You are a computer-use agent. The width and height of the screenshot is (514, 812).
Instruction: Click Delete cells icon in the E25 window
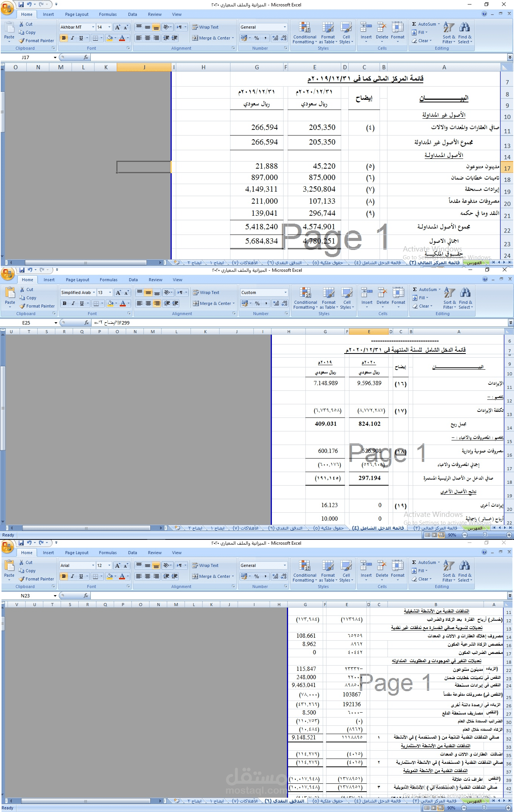[383, 293]
